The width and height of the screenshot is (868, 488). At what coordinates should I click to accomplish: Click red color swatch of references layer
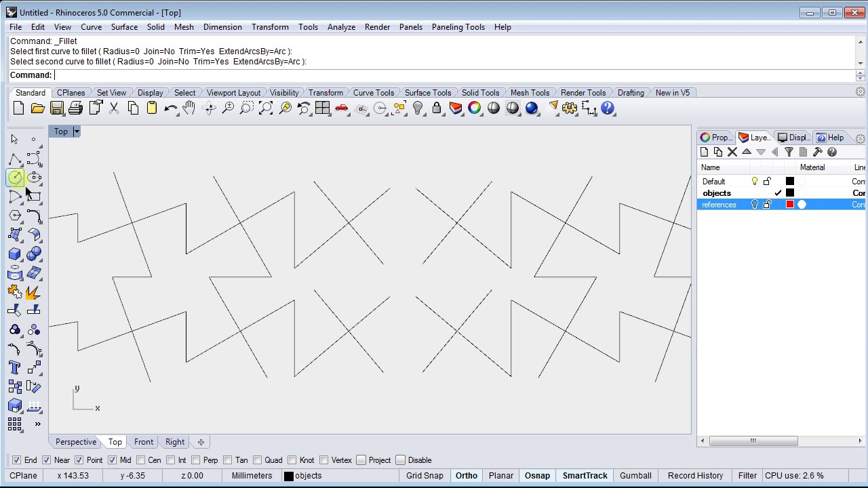[789, 205]
